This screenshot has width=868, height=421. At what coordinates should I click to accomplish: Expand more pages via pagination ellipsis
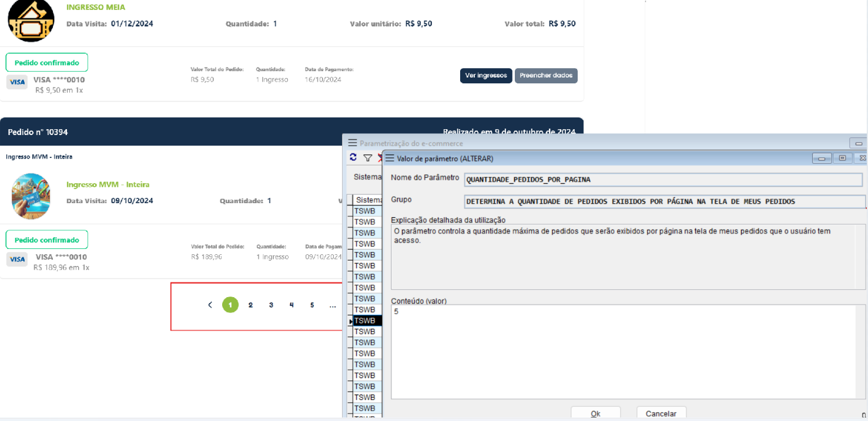click(x=333, y=305)
